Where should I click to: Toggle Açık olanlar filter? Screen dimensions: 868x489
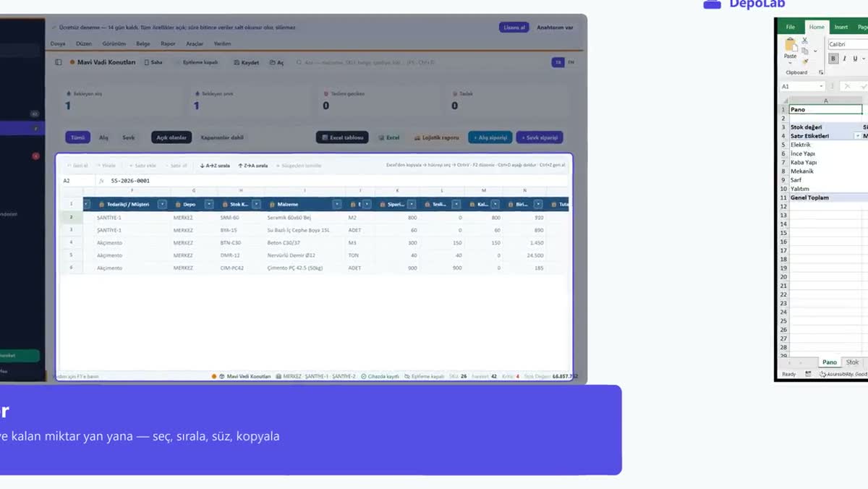171,137
